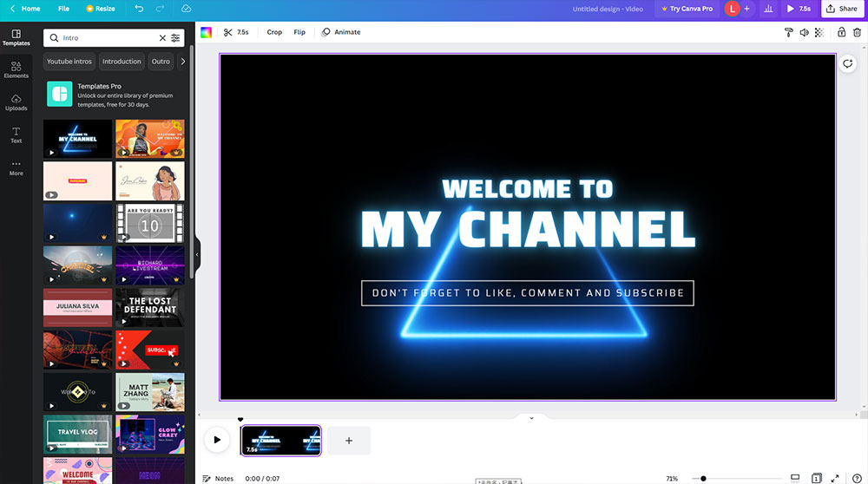868x484 pixels.
Task: Select the Outro chip
Action: pos(161,62)
